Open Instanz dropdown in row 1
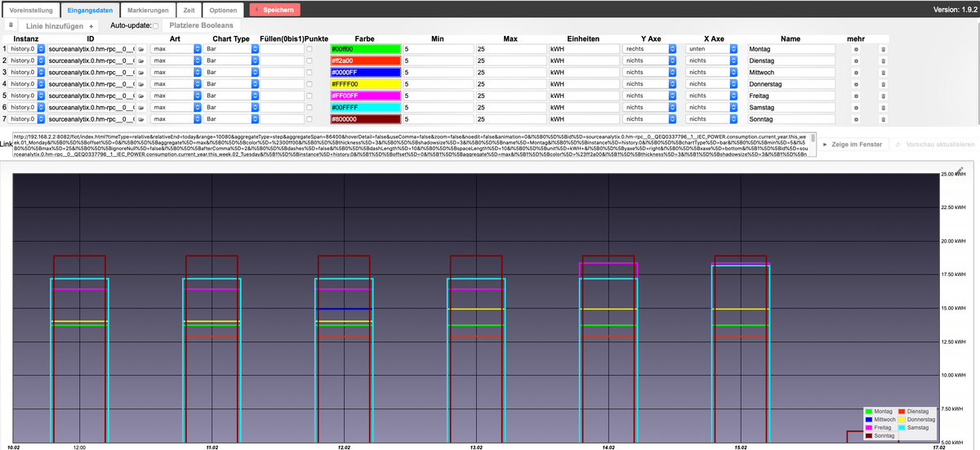Image resolution: width=980 pixels, height=450 pixels. click(27, 49)
